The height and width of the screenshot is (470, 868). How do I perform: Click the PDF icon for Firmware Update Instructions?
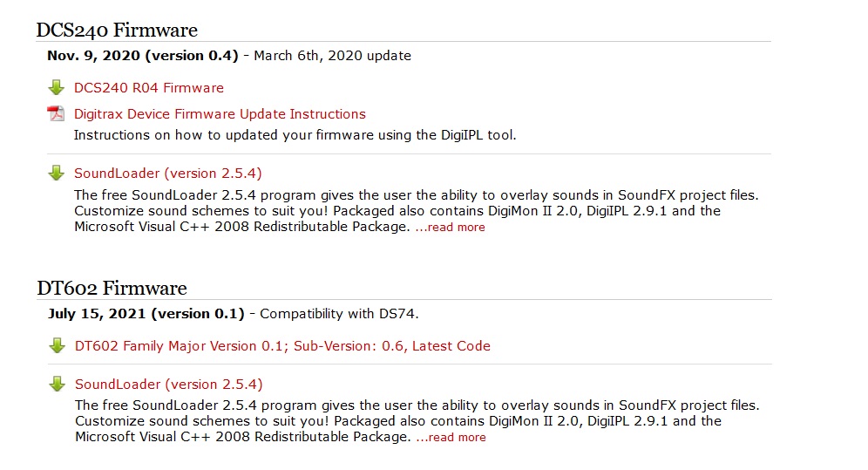point(57,114)
